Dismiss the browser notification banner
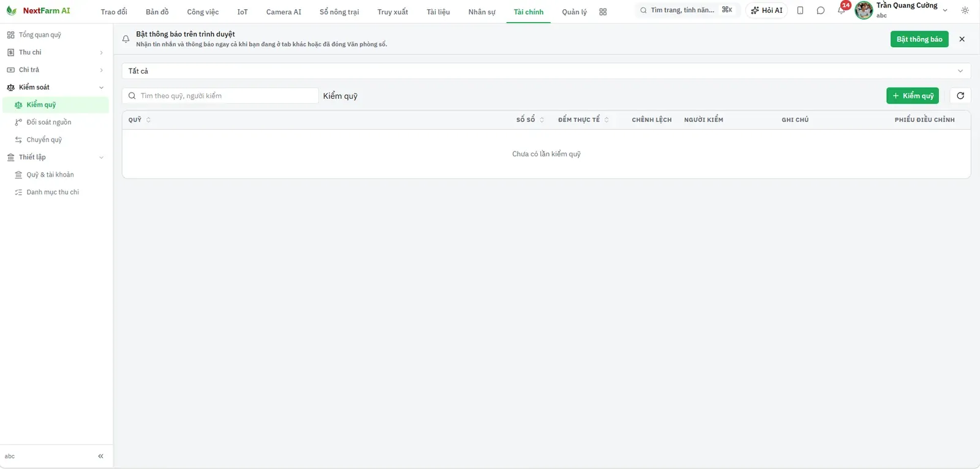The image size is (980, 469). tap(962, 39)
